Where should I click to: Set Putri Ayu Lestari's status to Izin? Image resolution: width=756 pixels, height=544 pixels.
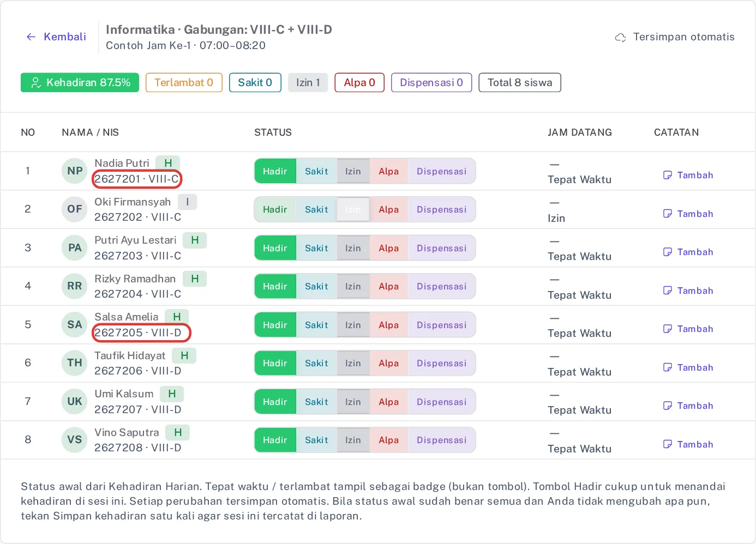(353, 248)
